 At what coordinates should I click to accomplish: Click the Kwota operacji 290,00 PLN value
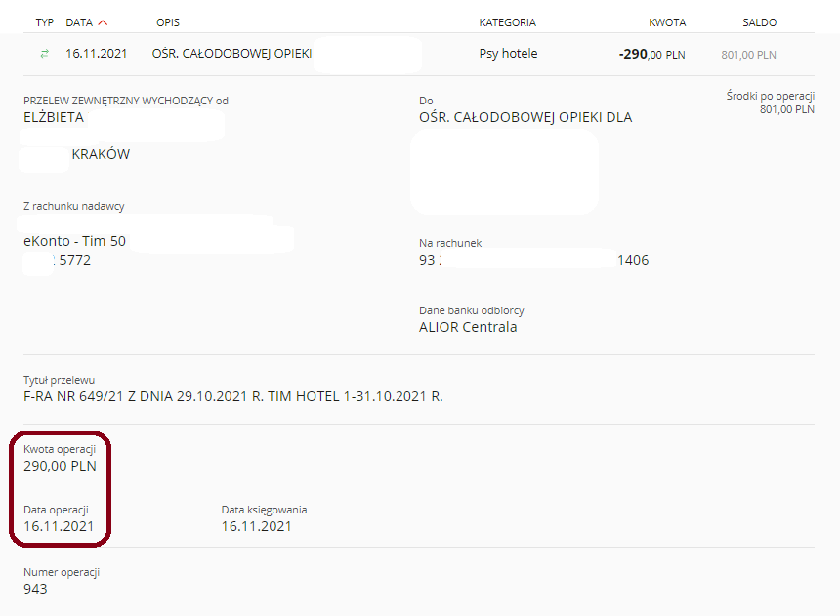click(x=60, y=466)
